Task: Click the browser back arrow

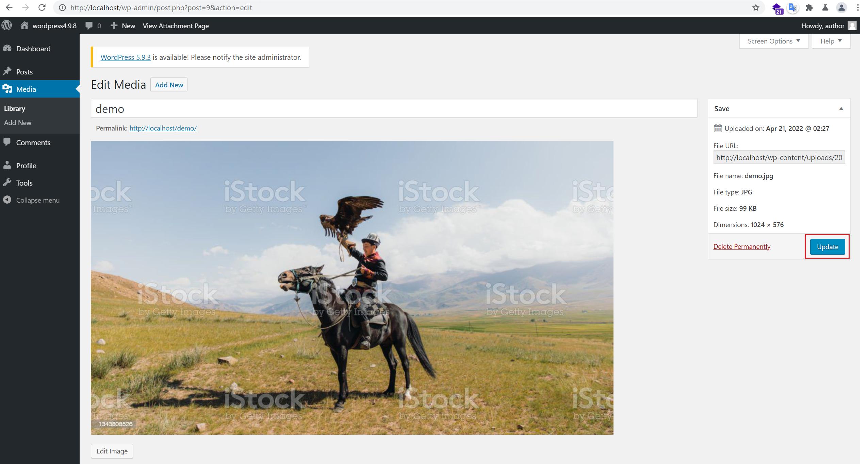Action: [9, 7]
